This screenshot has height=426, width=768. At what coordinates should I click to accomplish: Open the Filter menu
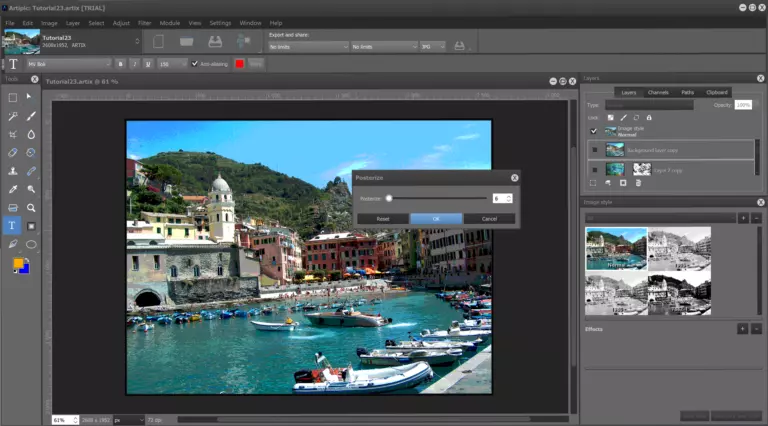click(x=146, y=22)
